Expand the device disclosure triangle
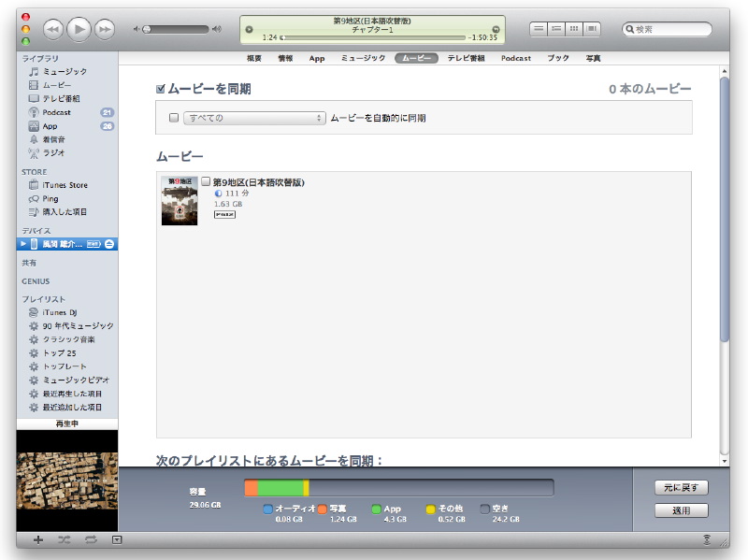Image resolution: width=748 pixels, height=560 pixels. tap(23, 244)
